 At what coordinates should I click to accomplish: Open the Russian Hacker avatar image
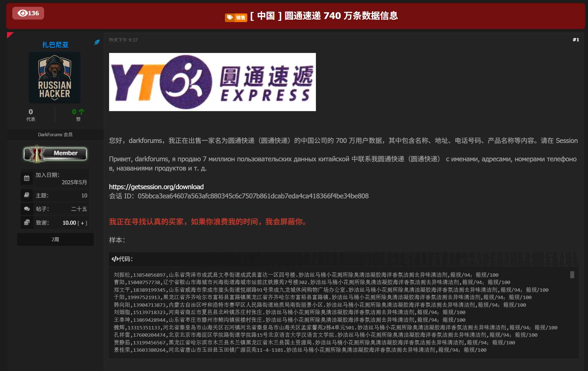click(55, 77)
